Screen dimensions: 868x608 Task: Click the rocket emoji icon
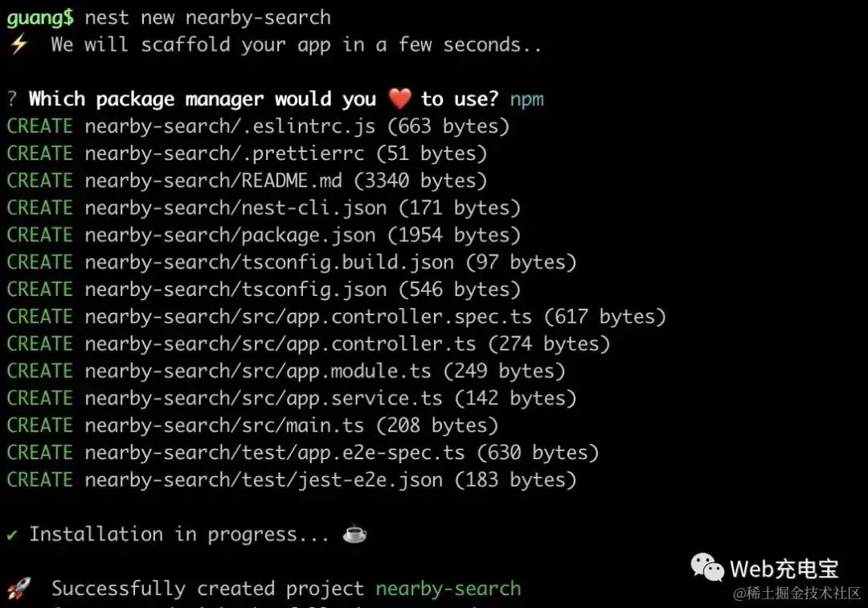(18, 588)
